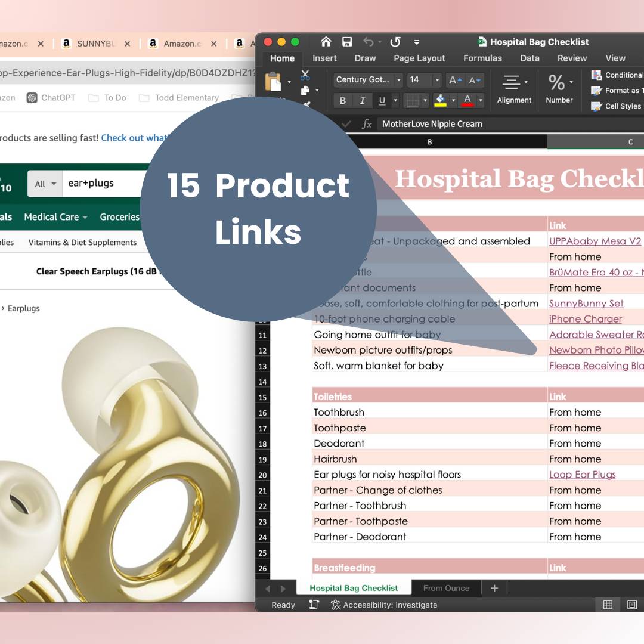Click the Home icon in Excel's quick toolbar
The height and width of the screenshot is (644, 644).
click(326, 42)
